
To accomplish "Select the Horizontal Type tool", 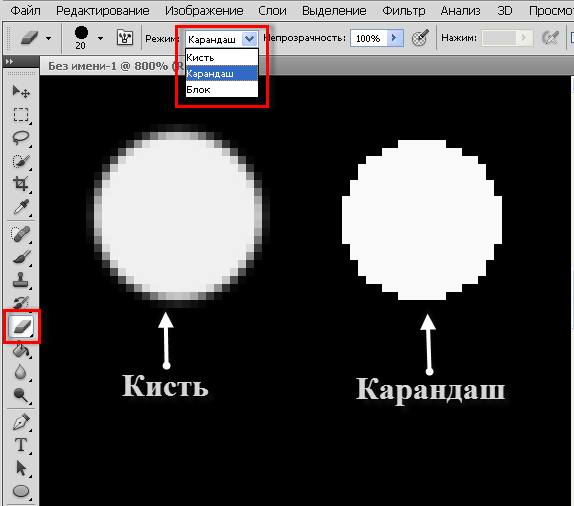I will click(x=21, y=445).
